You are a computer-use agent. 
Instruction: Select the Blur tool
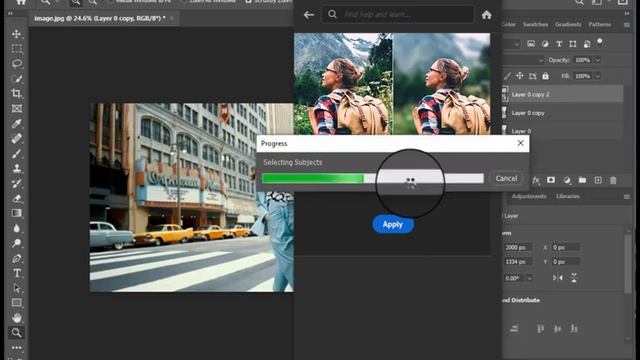click(x=17, y=228)
